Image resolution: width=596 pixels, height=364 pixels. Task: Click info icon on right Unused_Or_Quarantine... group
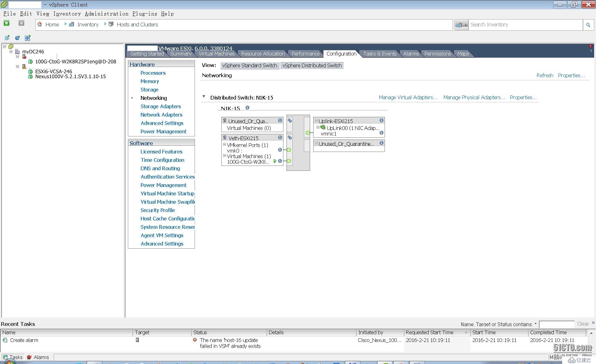pos(382,143)
